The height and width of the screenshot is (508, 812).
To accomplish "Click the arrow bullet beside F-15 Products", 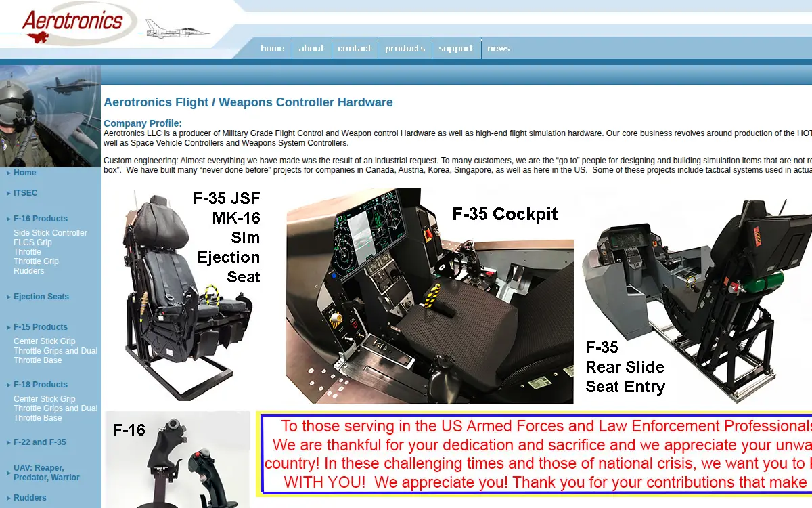I will click(x=9, y=328).
